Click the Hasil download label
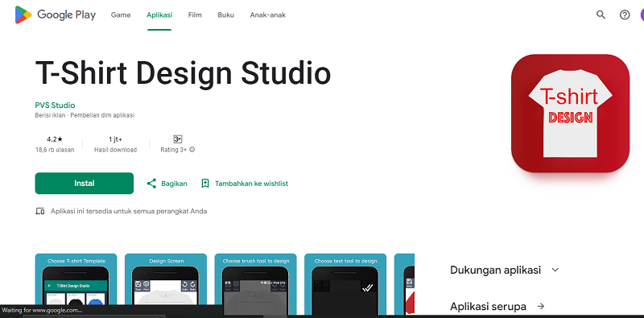Image resolution: width=644 pixels, height=318 pixels. (x=115, y=150)
